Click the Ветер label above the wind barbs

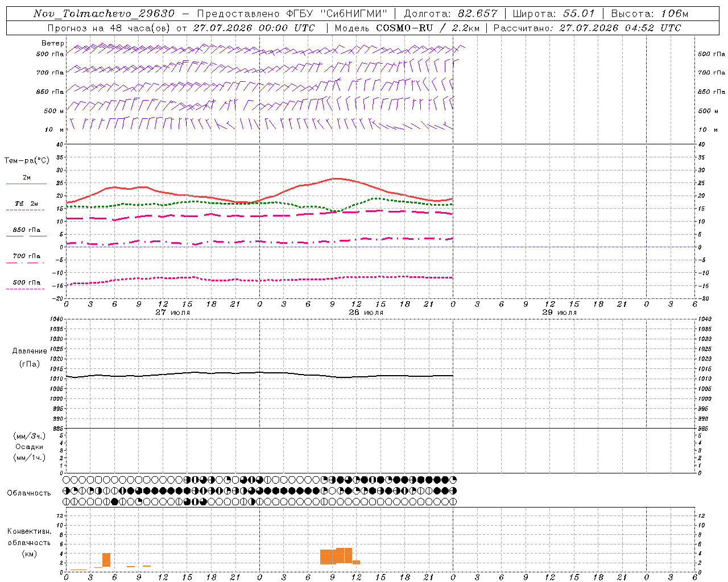coord(53,43)
